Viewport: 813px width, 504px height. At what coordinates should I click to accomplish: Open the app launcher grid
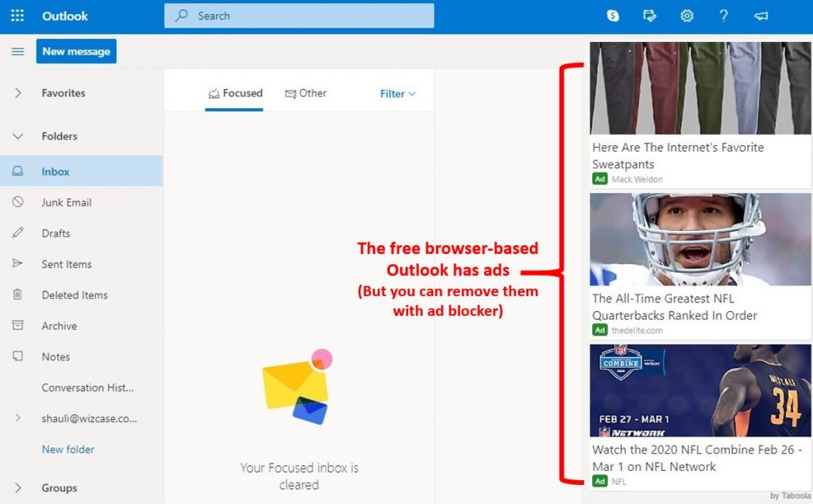[17, 16]
